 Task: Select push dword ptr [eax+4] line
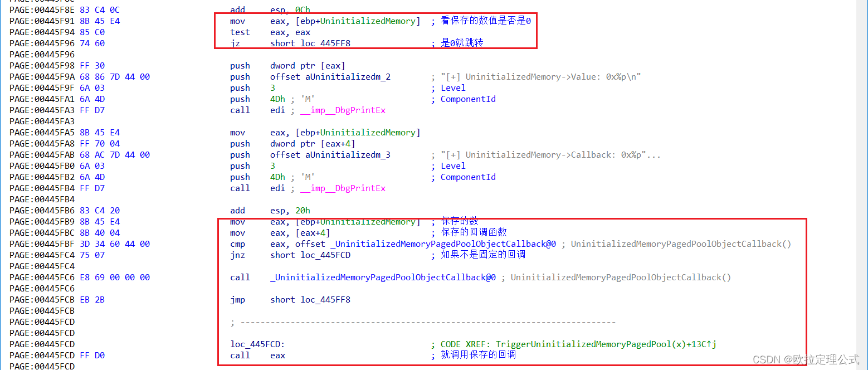coord(293,144)
